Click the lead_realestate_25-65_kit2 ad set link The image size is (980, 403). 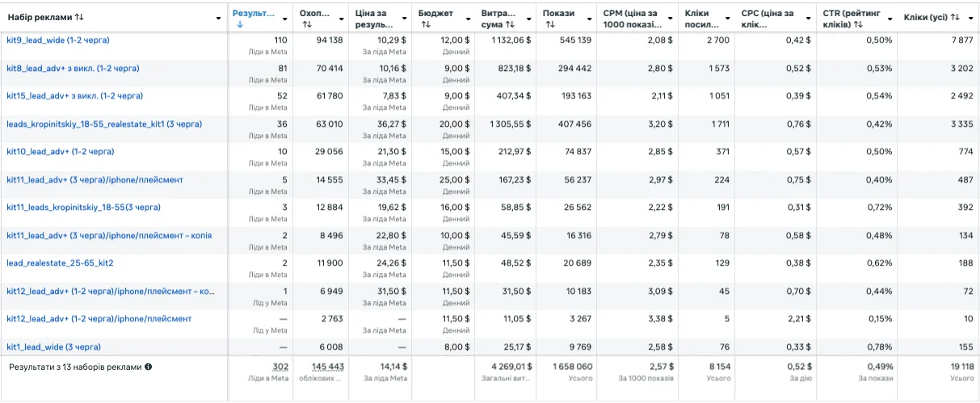pos(60,262)
